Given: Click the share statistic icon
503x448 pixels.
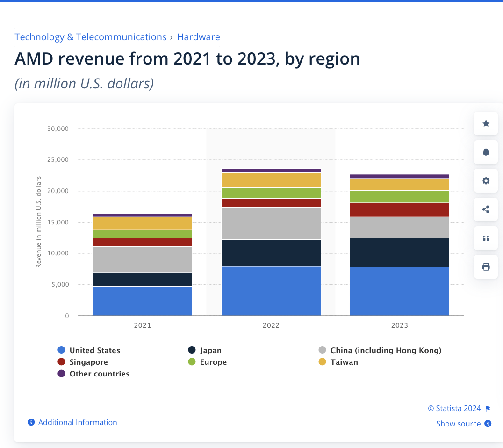Looking at the screenshot, I should 486,210.
